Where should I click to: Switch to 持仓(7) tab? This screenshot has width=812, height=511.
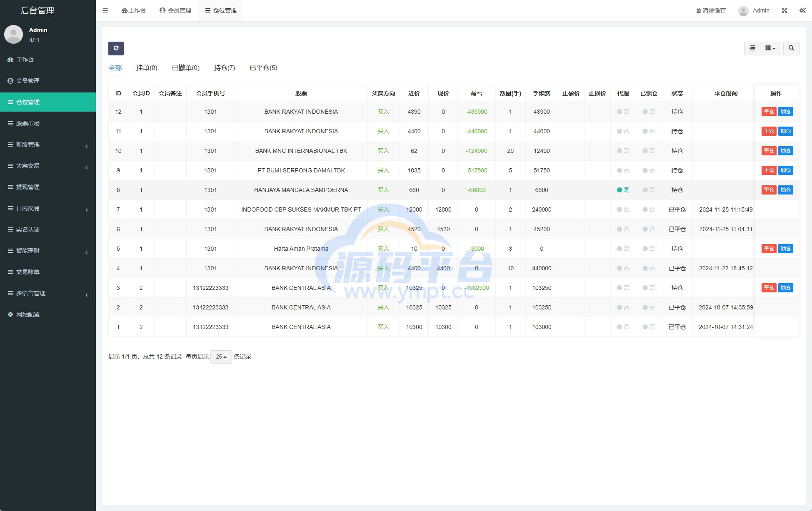point(224,68)
